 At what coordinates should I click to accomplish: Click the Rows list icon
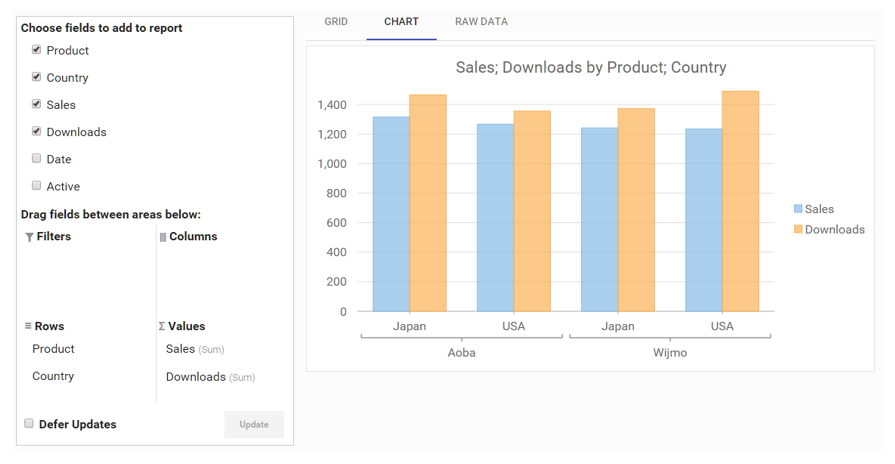coord(27,326)
